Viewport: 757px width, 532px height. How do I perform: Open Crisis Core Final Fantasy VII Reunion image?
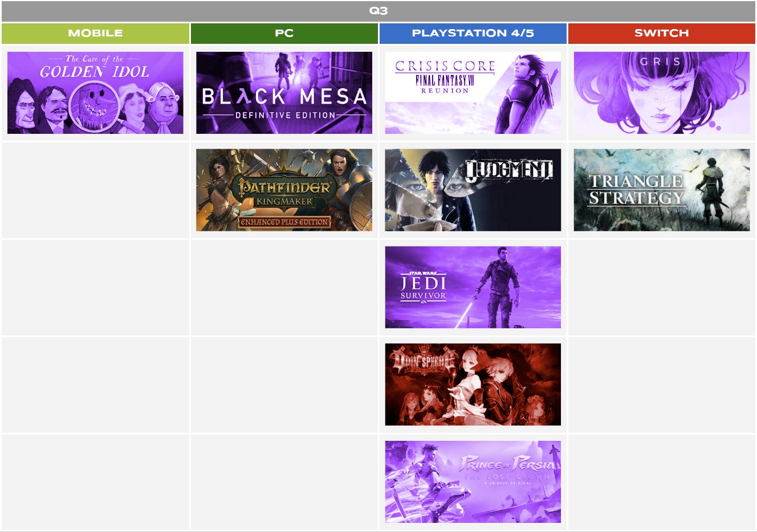coord(473,93)
